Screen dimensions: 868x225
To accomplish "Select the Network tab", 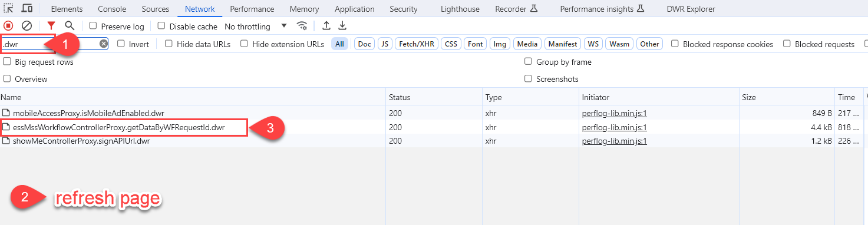I will pos(200,9).
